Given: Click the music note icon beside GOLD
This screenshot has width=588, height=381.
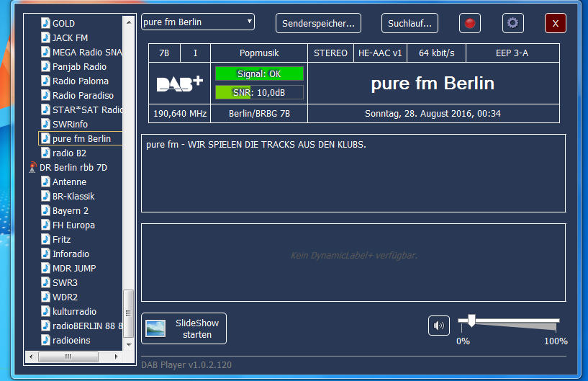Looking at the screenshot, I should click(x=45, y=23).
